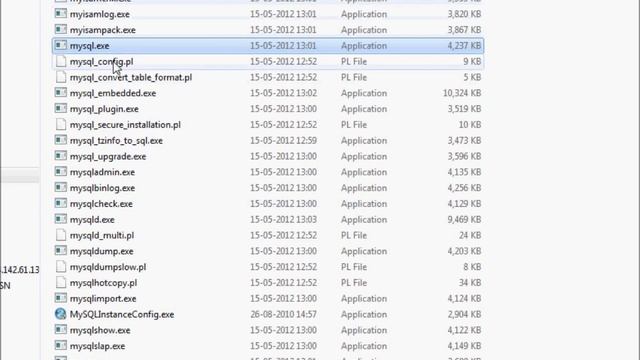Viewport: 640px width, 360px height.
Task: Click the mysqlcheck.exe application icon
Action: point(60,204)
